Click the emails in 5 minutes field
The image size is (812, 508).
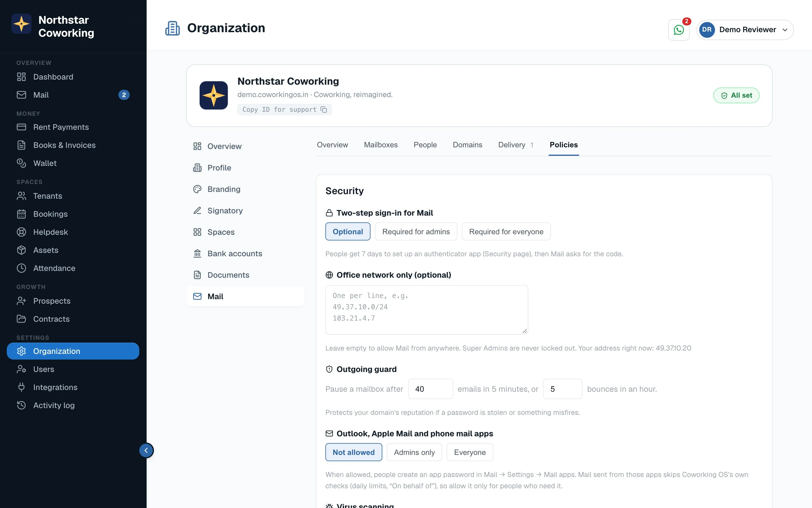(x=431, y=389)
